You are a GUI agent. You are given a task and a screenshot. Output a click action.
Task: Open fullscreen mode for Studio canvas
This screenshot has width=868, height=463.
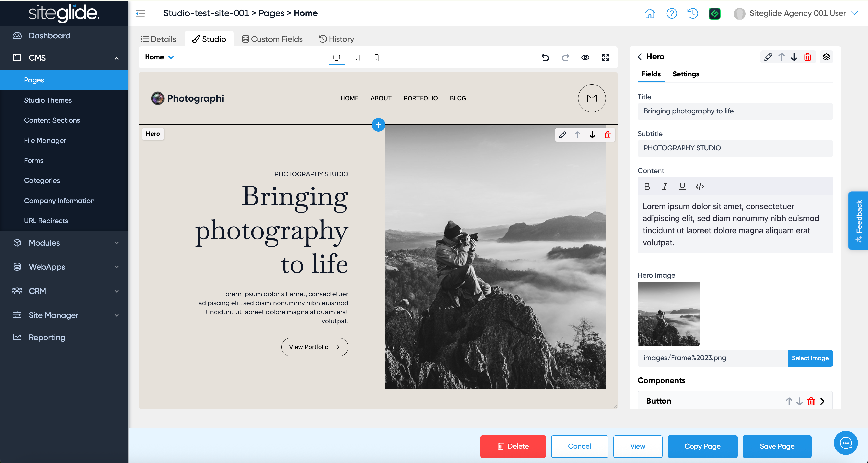click(605, 57)
